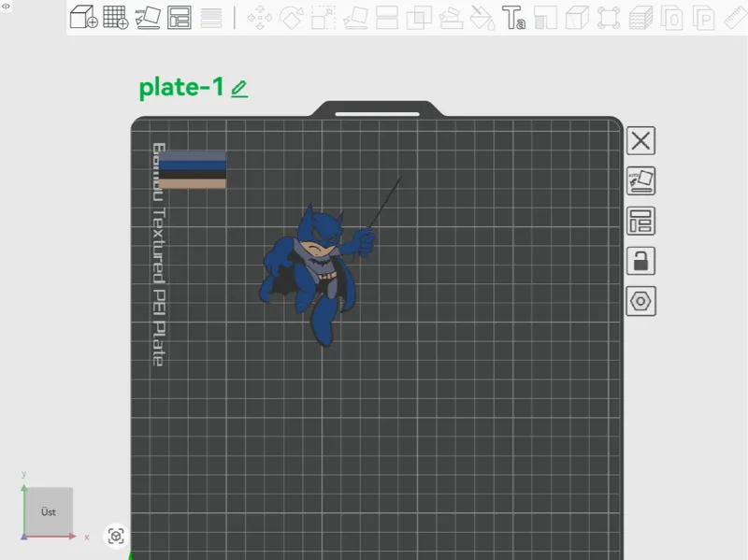Viewport: 748px width, 560px height.
Task: Select the Lay on face tool
Action: point(355,18)
